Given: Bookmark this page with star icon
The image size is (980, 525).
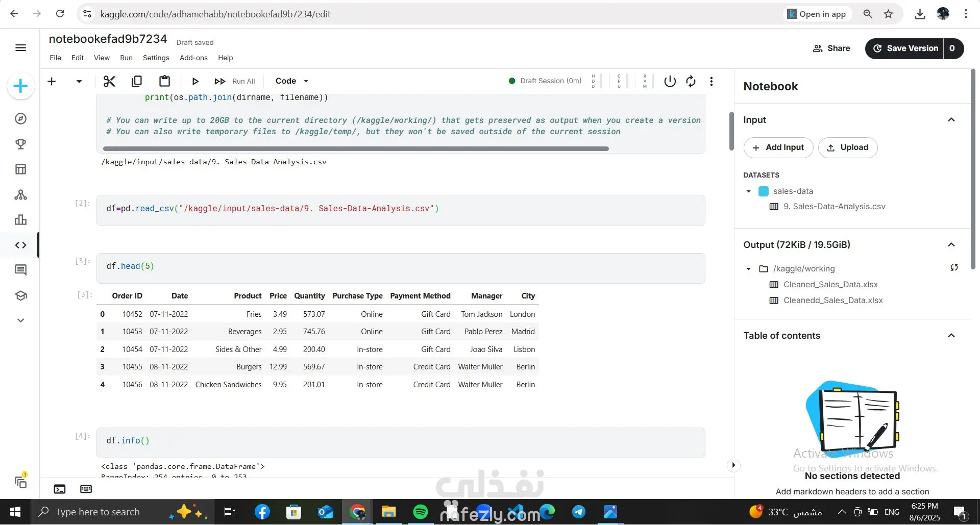Looking at the screenshot, I should 889,14.
